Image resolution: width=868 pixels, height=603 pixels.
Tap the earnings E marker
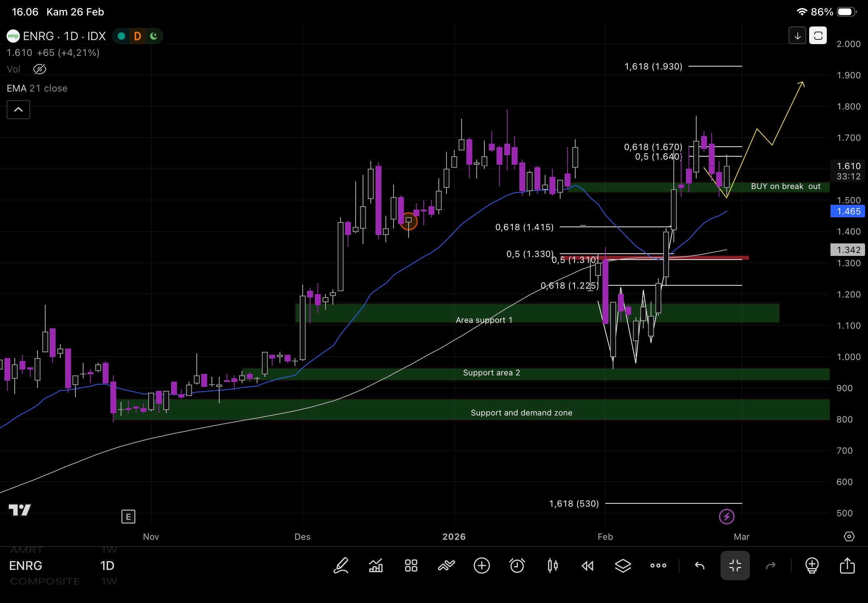128,517
